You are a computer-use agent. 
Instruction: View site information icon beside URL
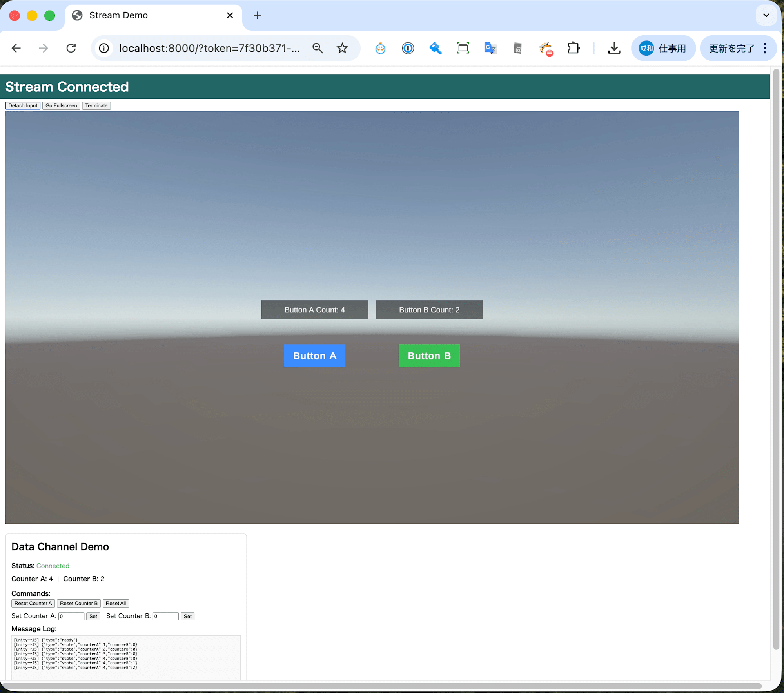[104, 48]
